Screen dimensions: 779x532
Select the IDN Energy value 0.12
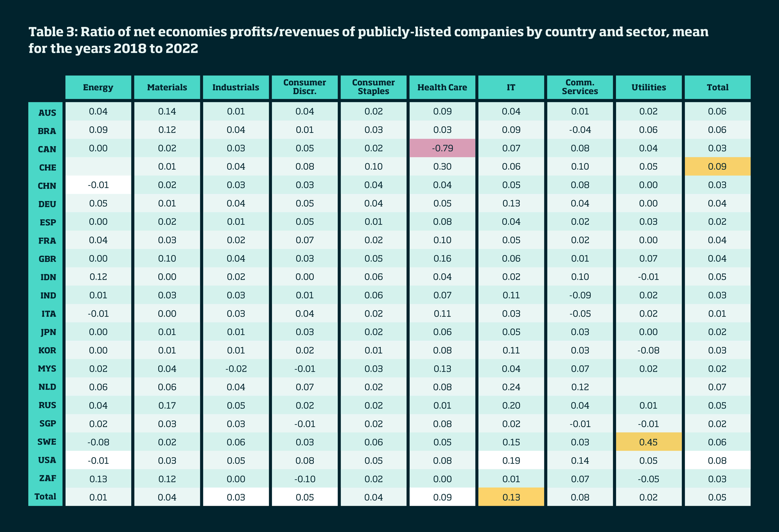[x=98, y=277]
